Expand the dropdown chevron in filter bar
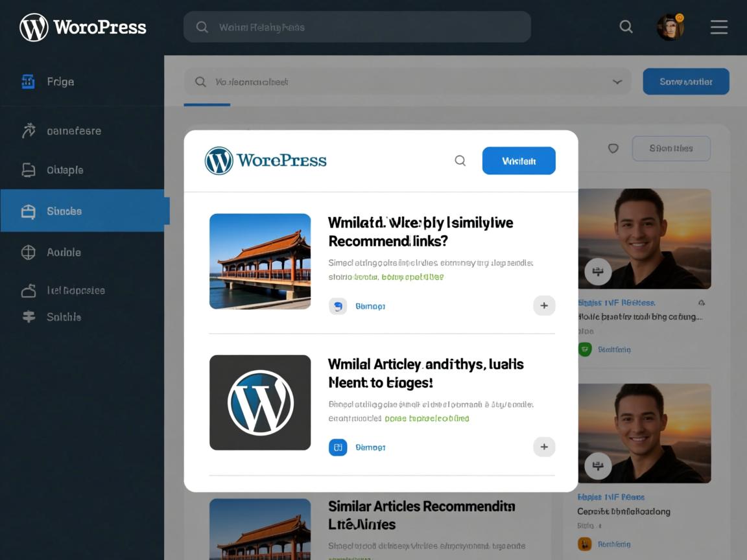Screen dimensions: 747x560 [x=617, y=82]
